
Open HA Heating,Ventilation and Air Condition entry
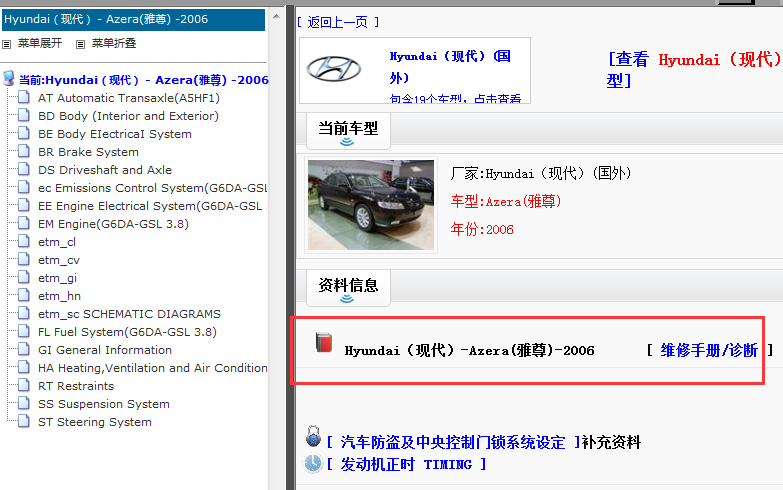coord(153,368)
